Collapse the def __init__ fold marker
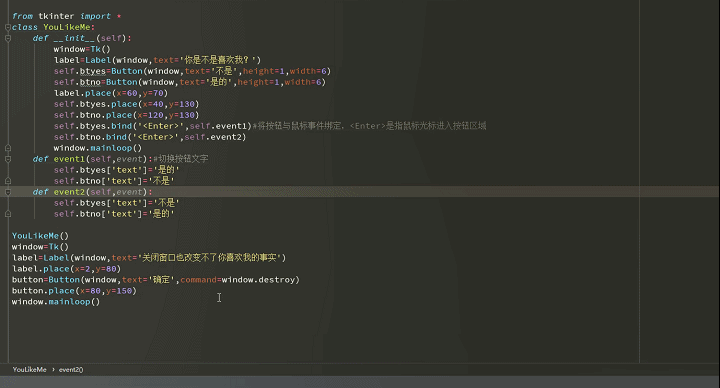 (8, 39)
